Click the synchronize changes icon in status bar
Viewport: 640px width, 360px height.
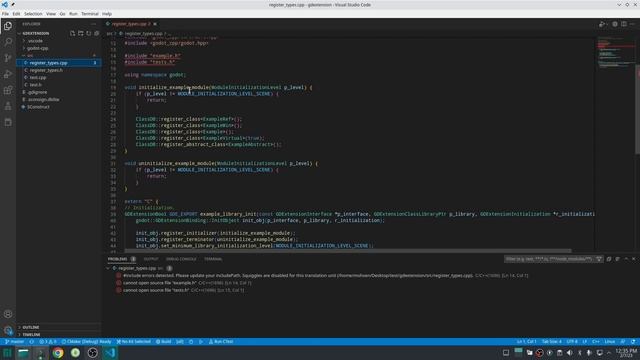31,341
